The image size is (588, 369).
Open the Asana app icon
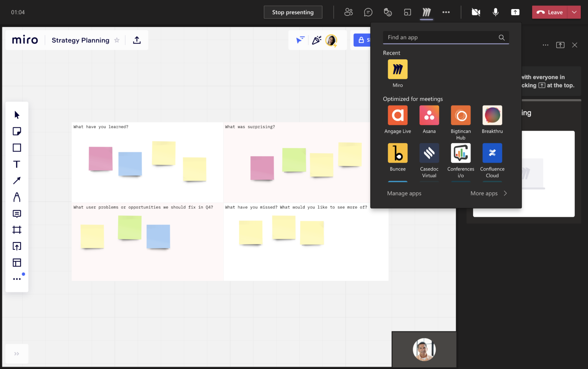tap(429, 115)
